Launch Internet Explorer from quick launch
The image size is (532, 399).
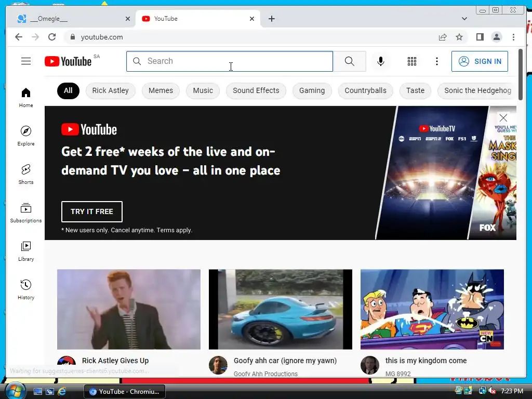(62, 391)
